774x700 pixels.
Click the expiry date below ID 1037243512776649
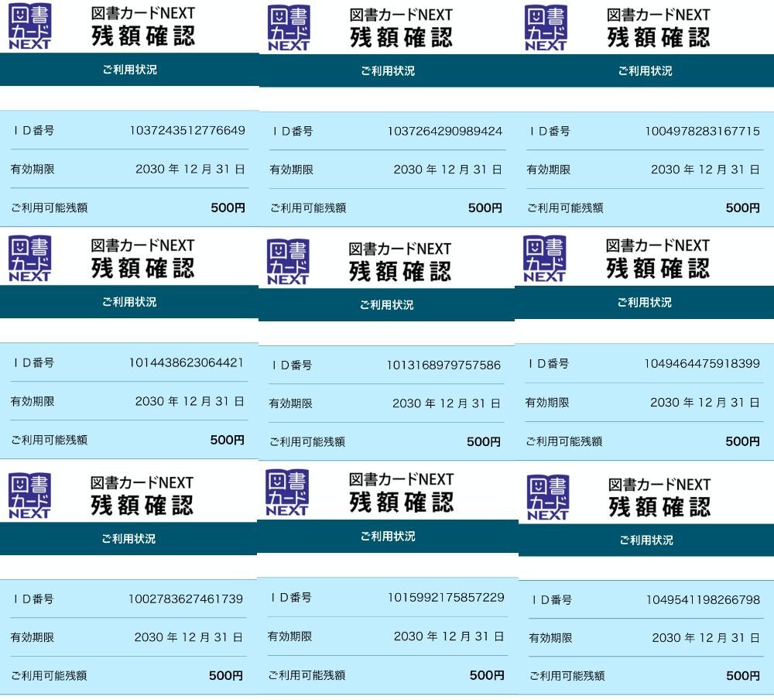click(x=190, y=169)
